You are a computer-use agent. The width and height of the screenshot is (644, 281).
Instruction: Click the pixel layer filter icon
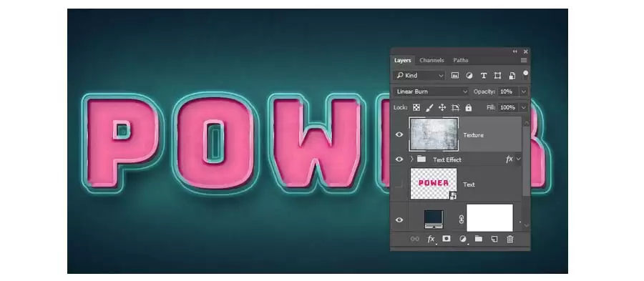click(x=454, y=76)
